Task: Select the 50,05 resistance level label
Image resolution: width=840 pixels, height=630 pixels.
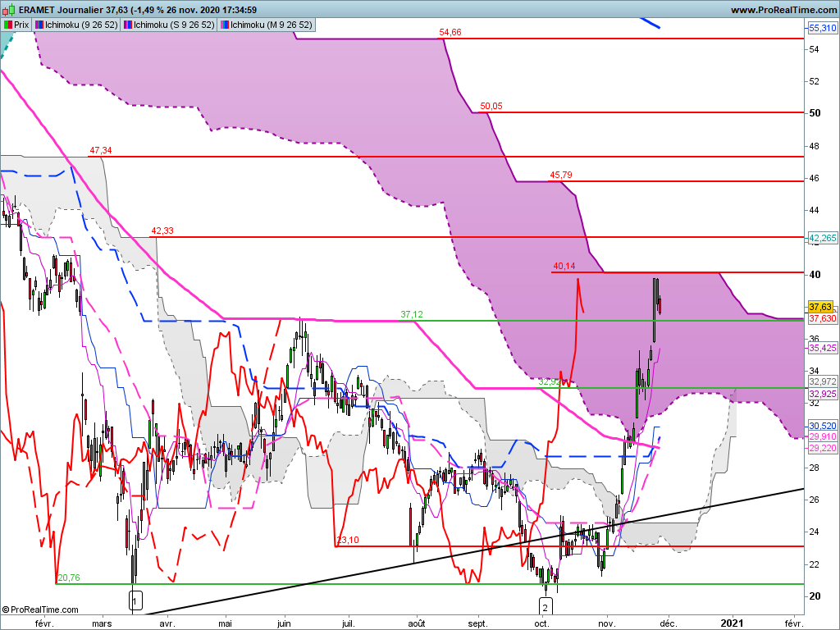Action: pyautogui.click(x=491, y=106)
